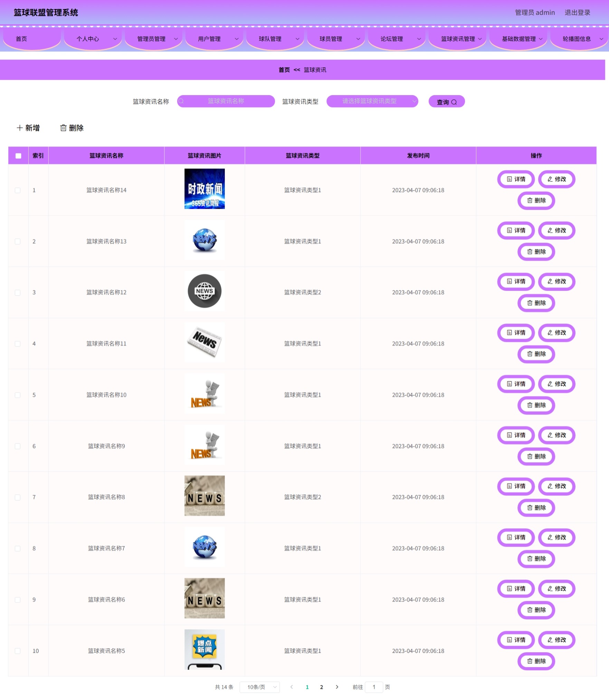Viewport: 609px width, 700px height.
Task: Click 删除 for 篮球资讯名称13
Action: click(536, 252)
